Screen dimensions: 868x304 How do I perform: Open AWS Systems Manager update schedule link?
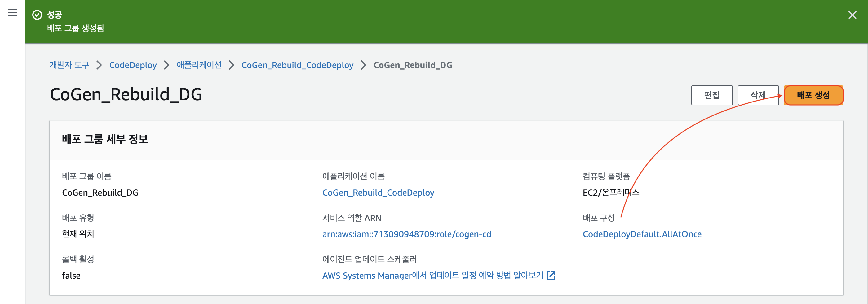point(433,276)
